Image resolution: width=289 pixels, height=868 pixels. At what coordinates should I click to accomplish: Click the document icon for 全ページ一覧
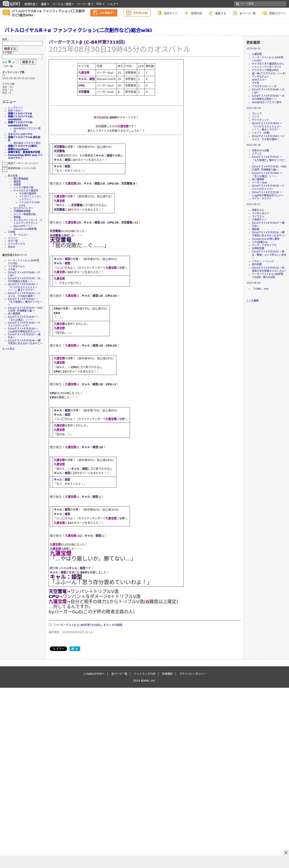click(235, 13)
